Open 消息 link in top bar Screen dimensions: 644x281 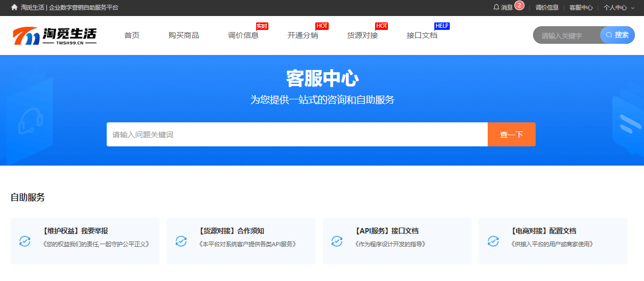click(507, 7)
